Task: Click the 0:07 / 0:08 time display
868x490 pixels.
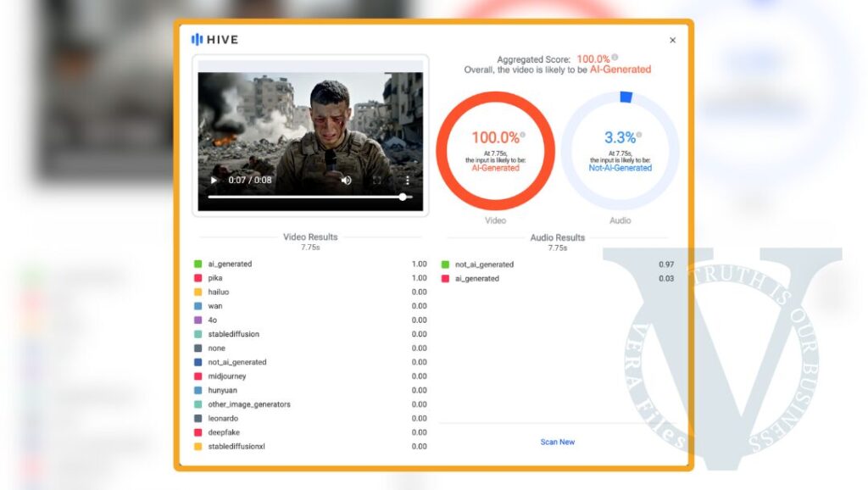Action: tap(250, 180)
